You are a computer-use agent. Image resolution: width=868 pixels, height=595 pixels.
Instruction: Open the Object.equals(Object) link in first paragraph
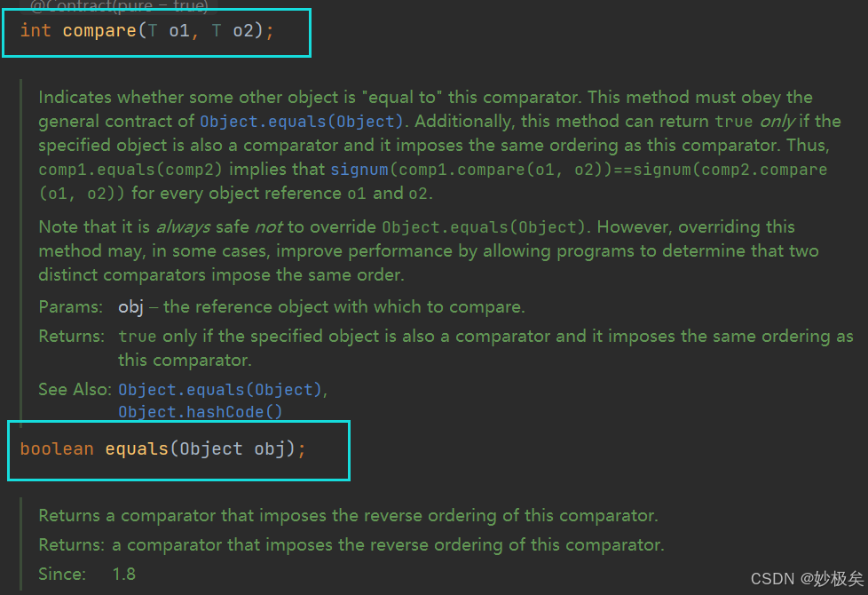coord(301,122)
